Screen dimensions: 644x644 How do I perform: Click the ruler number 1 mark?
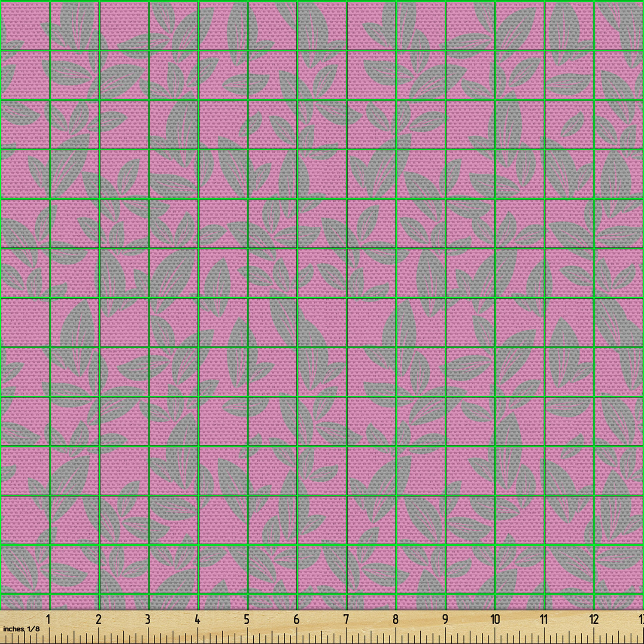point(49,620)
